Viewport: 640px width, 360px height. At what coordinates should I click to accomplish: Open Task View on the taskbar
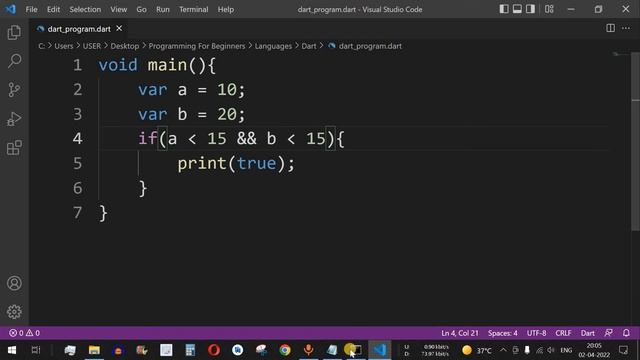point(36,350)
